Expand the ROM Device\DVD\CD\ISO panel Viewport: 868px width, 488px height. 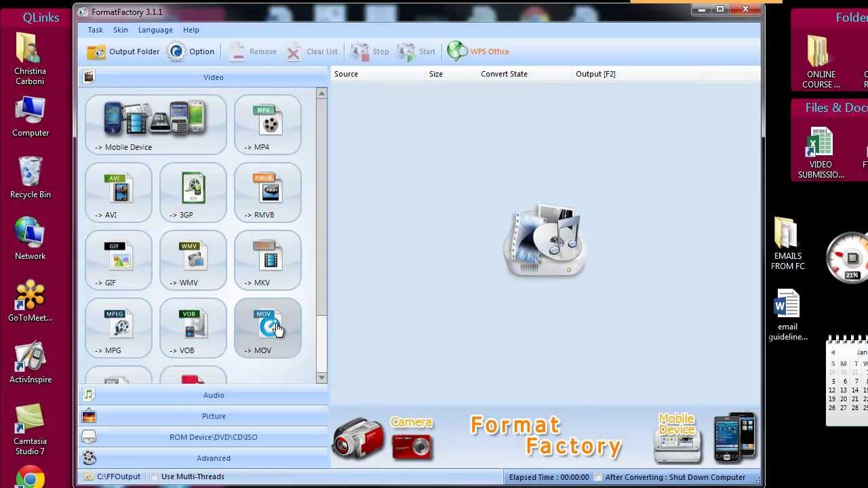click(203, 437)
